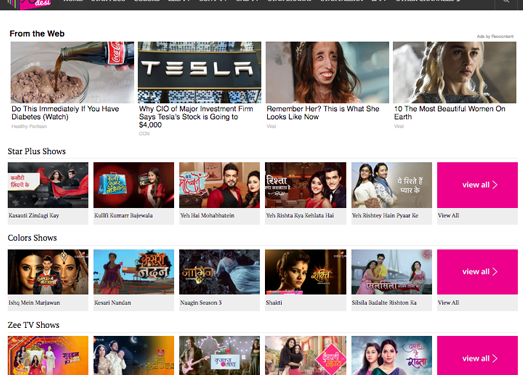Click the 'From the Web' heading
The image size is (523, 375).
[37, 34]
